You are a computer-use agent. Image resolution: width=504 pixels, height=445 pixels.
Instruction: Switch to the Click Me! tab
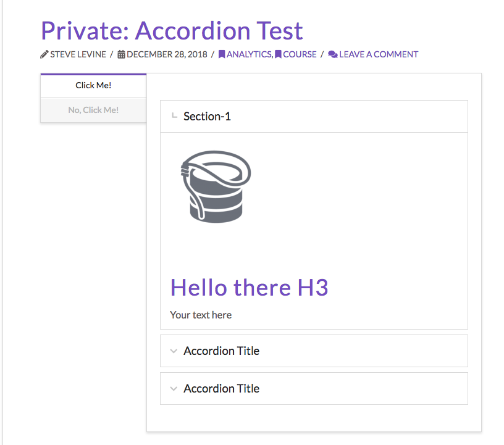coord(93,85)
